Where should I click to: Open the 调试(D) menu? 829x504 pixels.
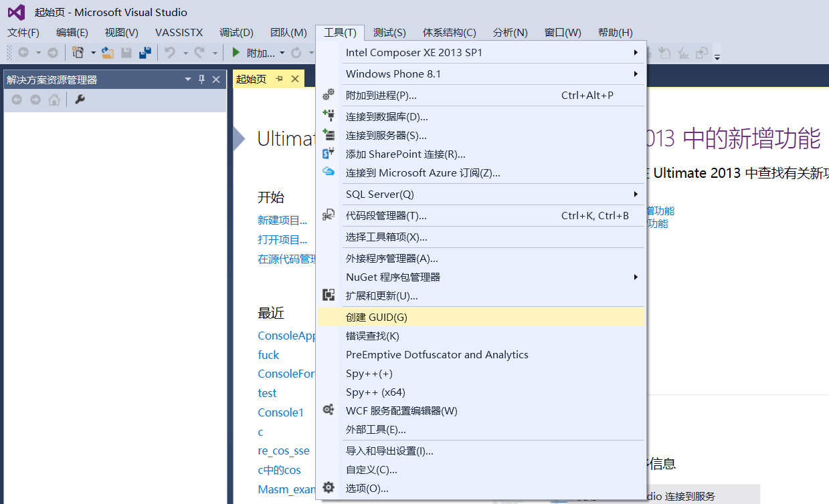click(236, 32)
